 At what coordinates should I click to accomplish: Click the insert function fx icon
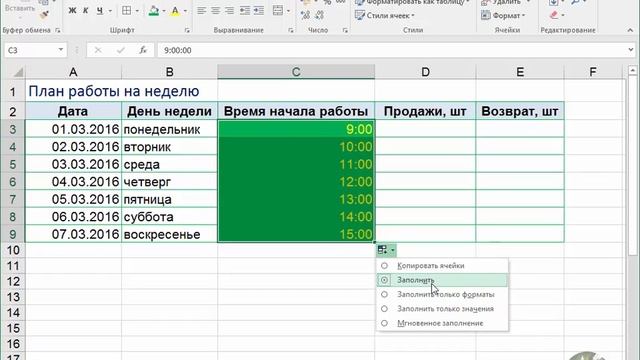[143, 50]
